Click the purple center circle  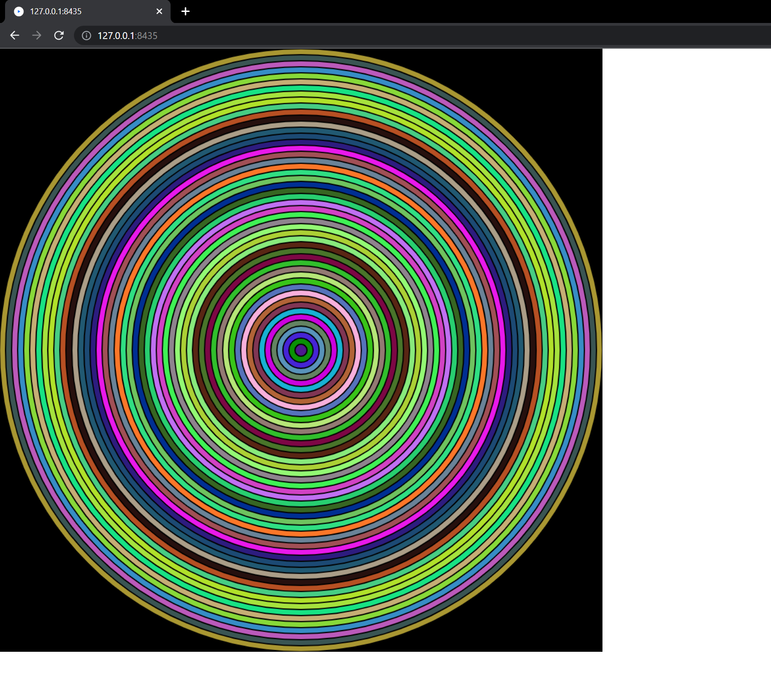click(x=301, y=350)
